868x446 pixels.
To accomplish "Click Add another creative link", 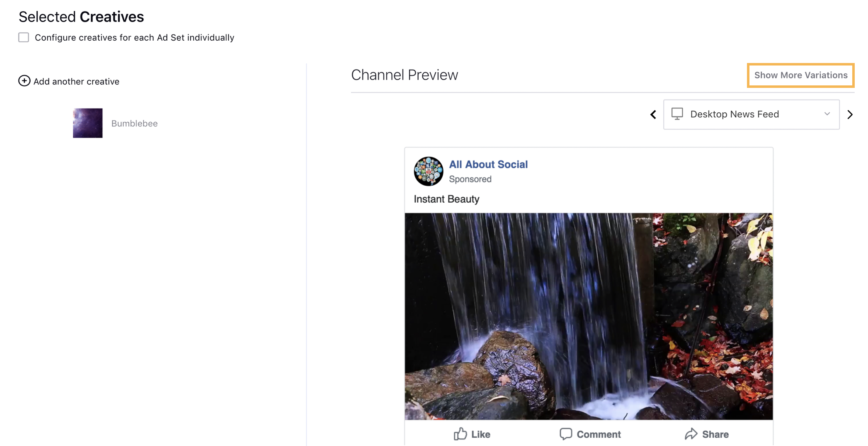I will (x=76, y=82).
